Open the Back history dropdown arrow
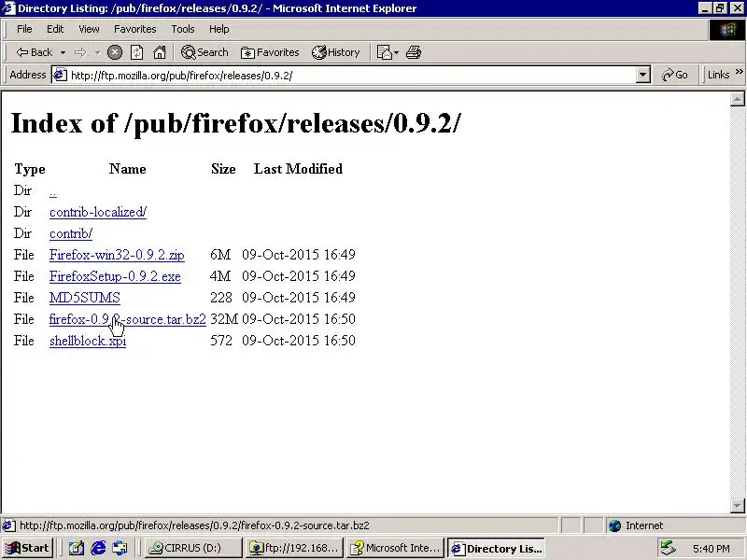This screenshot has width=747, height=560. click(63, 52)
